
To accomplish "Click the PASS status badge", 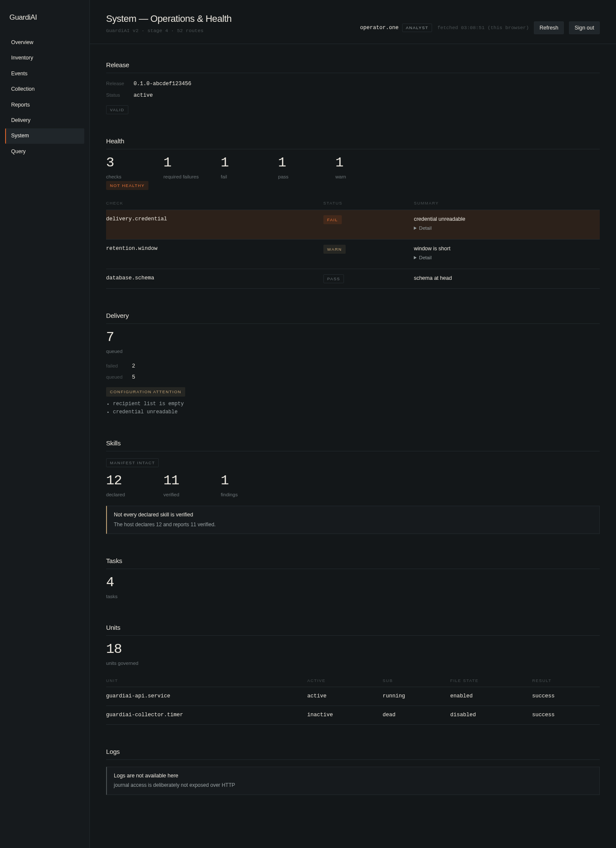I will (x=333, y=279).
